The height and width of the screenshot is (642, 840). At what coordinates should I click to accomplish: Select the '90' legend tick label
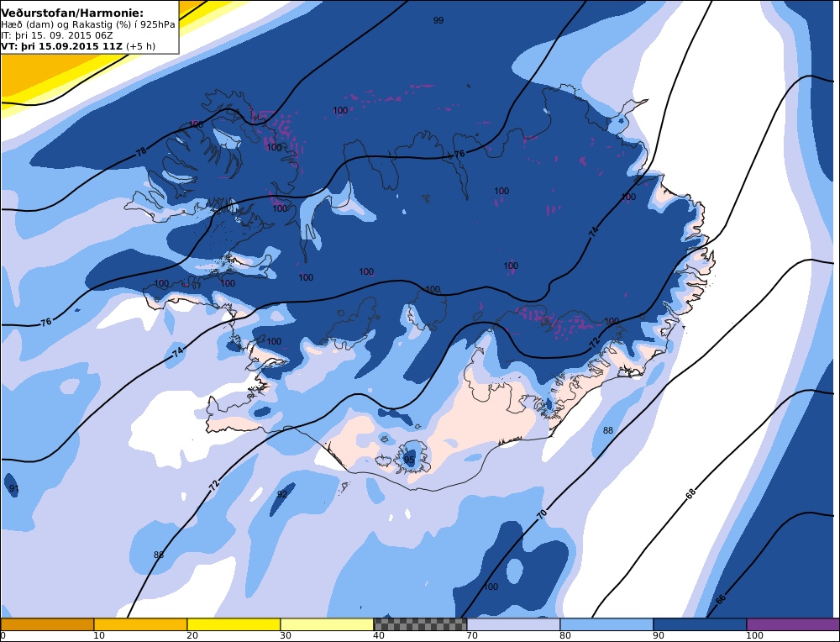(x=659, y=635)
